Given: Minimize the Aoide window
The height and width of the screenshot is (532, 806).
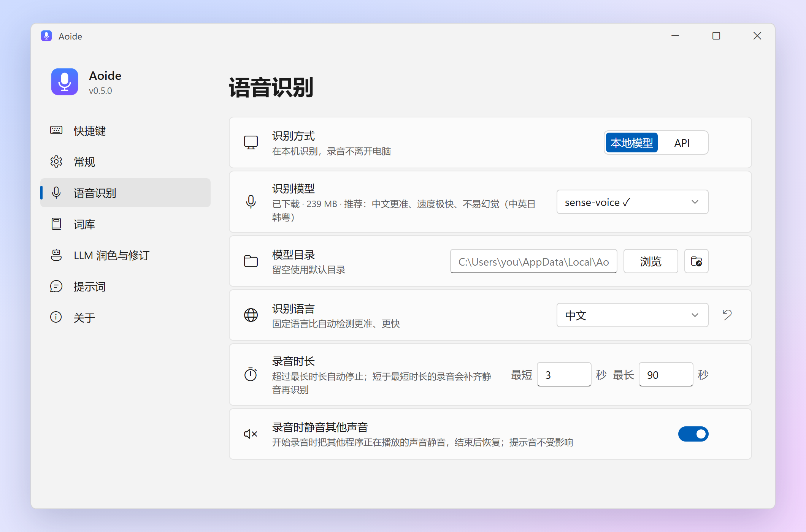Looking at the screenshot, I should (x=675, y=36).
